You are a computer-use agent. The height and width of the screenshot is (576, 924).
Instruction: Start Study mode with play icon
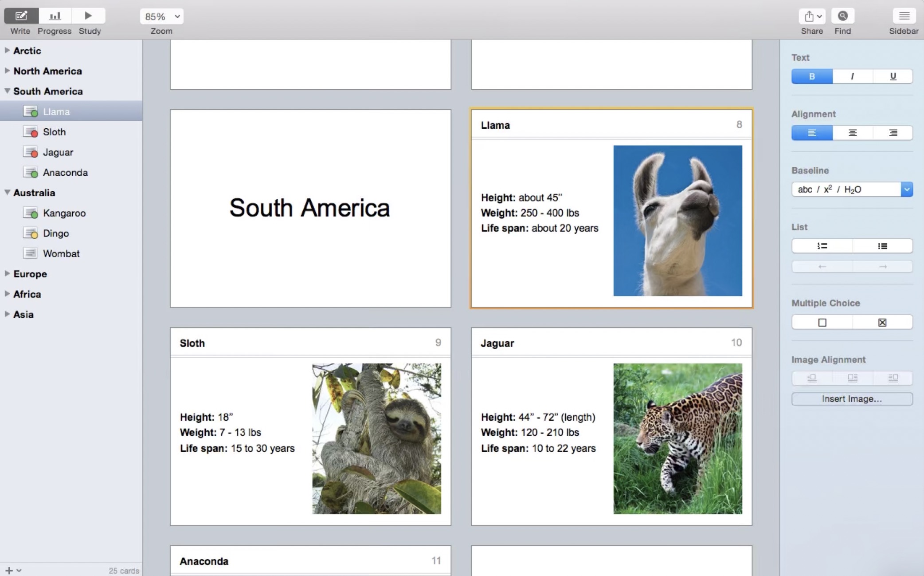(x=88, y=16)
